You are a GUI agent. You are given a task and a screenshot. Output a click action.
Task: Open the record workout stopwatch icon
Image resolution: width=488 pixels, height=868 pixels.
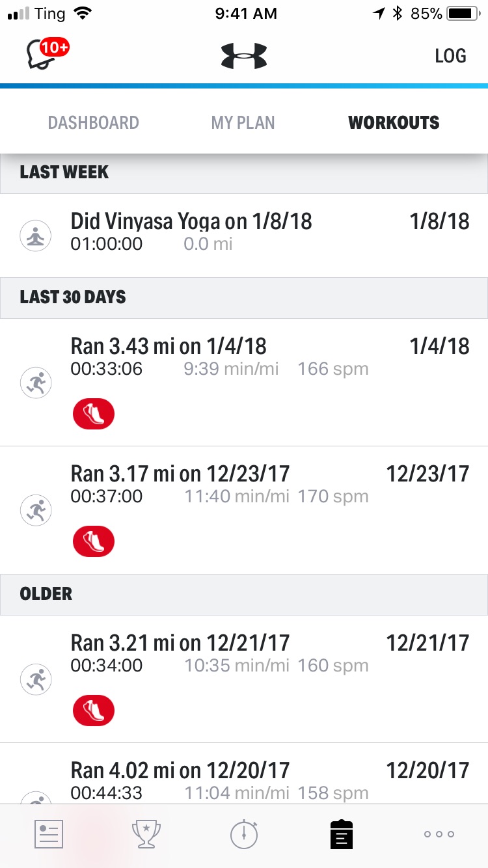point(244,834)
